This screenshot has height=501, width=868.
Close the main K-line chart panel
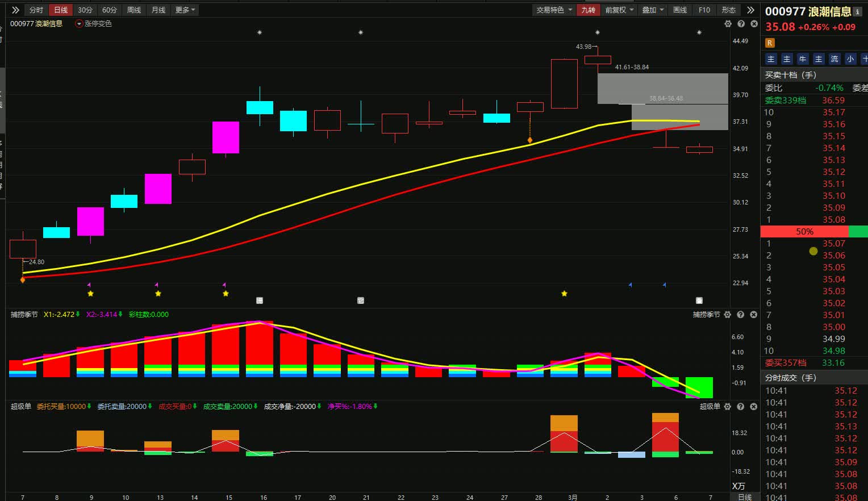[x=754, y=24]
